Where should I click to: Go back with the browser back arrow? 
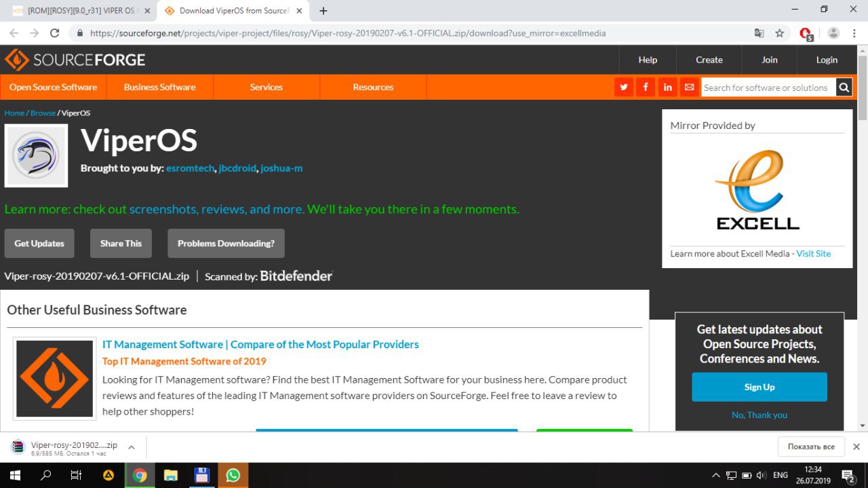pyautogui.click(x=14, y=33)
